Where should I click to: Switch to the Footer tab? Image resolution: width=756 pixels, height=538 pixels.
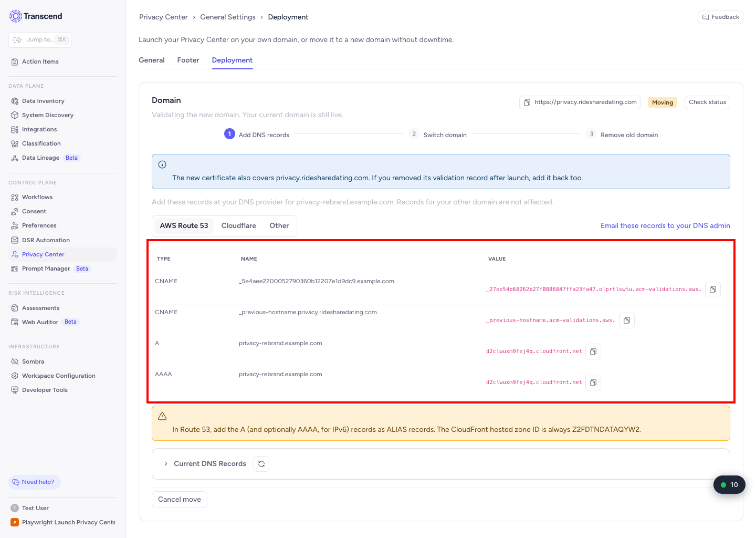(188, 60)
